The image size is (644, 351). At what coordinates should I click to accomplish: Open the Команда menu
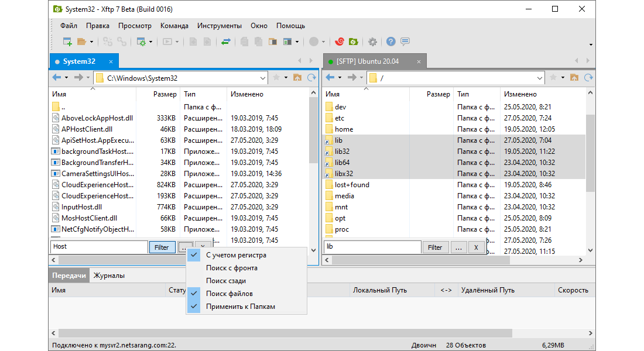(x=174, y=26)
